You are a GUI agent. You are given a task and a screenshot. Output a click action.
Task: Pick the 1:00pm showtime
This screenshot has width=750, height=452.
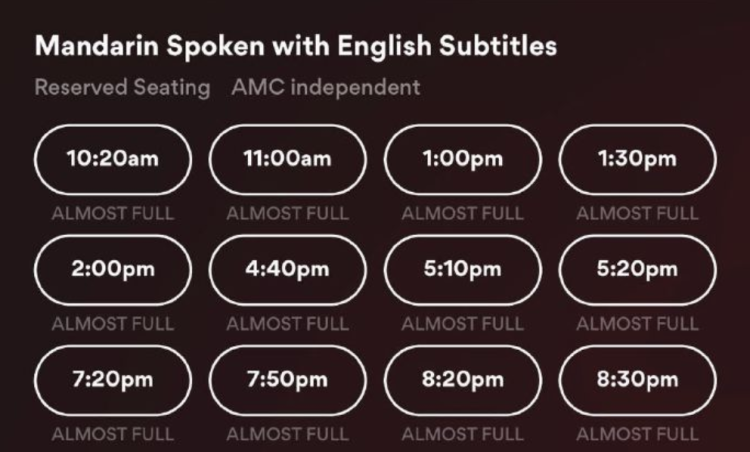coord(462,159)
